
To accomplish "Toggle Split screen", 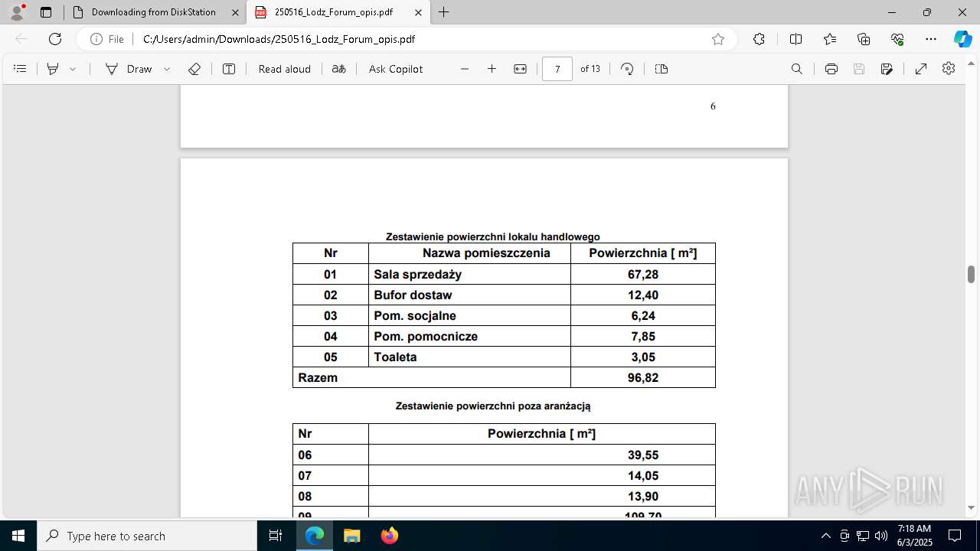I will click(x=795, y=39).
